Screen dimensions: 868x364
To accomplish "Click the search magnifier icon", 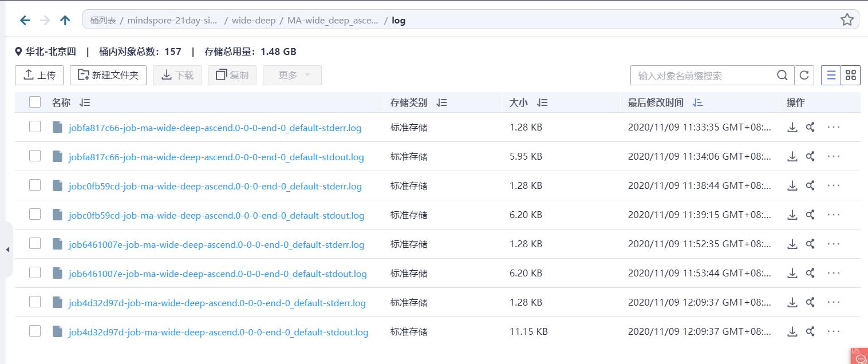I will pyautogui.click(x=782, y=76).
